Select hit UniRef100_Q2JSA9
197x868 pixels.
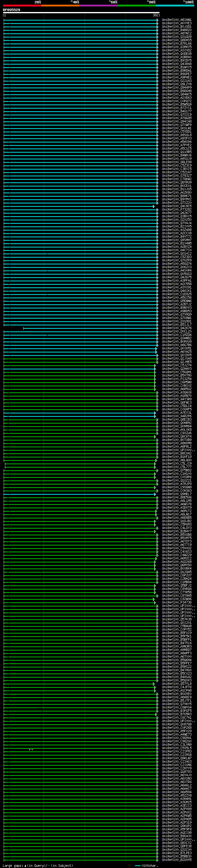pos(176,358)
